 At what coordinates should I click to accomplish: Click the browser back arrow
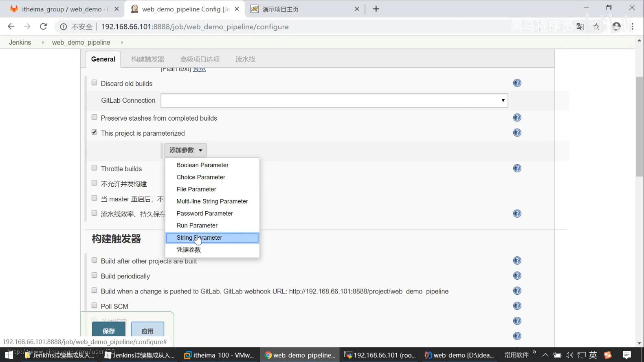(x=11, y=26)
